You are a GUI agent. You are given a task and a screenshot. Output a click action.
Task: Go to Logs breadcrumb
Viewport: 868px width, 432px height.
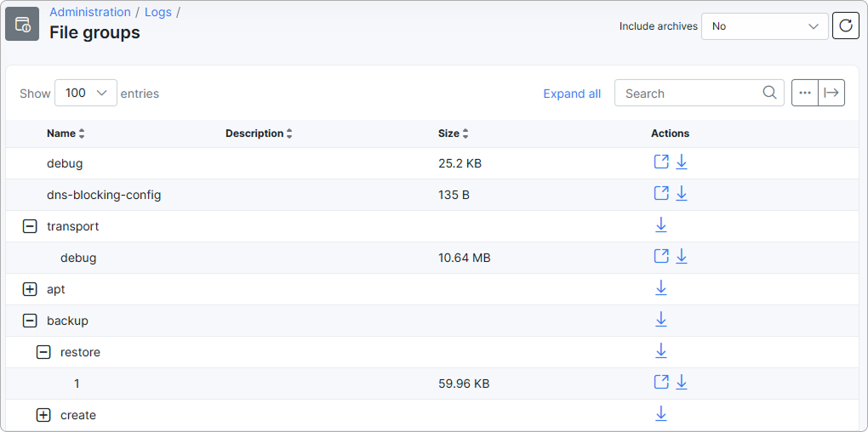[x=158, y=12]
